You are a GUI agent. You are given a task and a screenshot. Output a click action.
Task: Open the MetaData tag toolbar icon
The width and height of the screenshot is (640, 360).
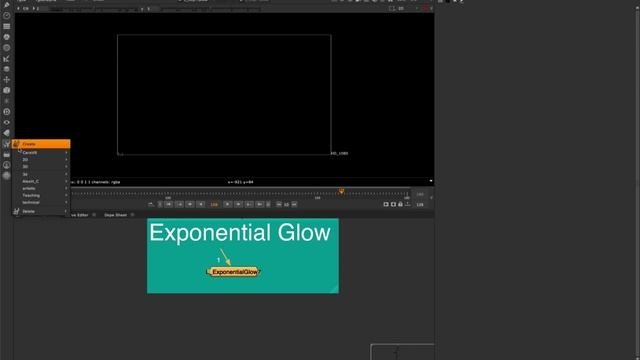point(7,133)
